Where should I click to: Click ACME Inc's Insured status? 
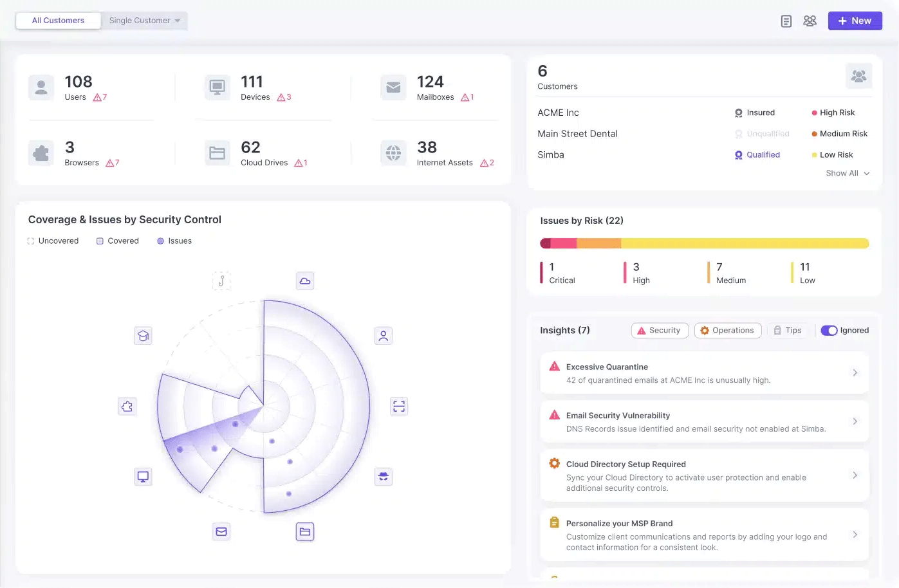pos(755,113)
